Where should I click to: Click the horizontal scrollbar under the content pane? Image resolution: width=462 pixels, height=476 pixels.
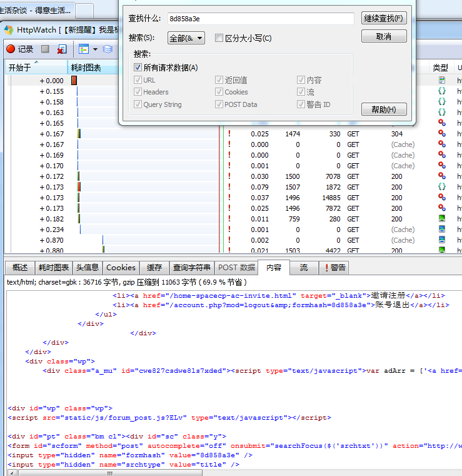tap(110, 473)
